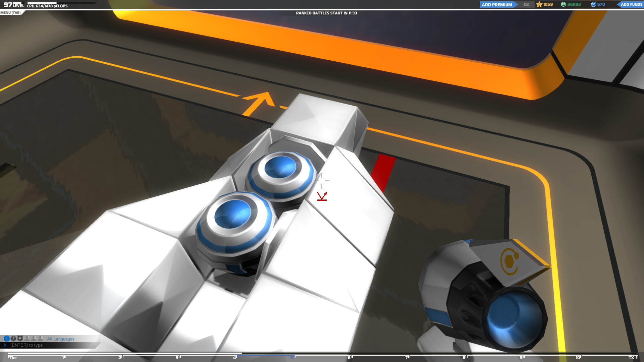The width and height of the screenshot is (644, 362).
Task: Select the global chat channel globe icon
Action: 6,339
